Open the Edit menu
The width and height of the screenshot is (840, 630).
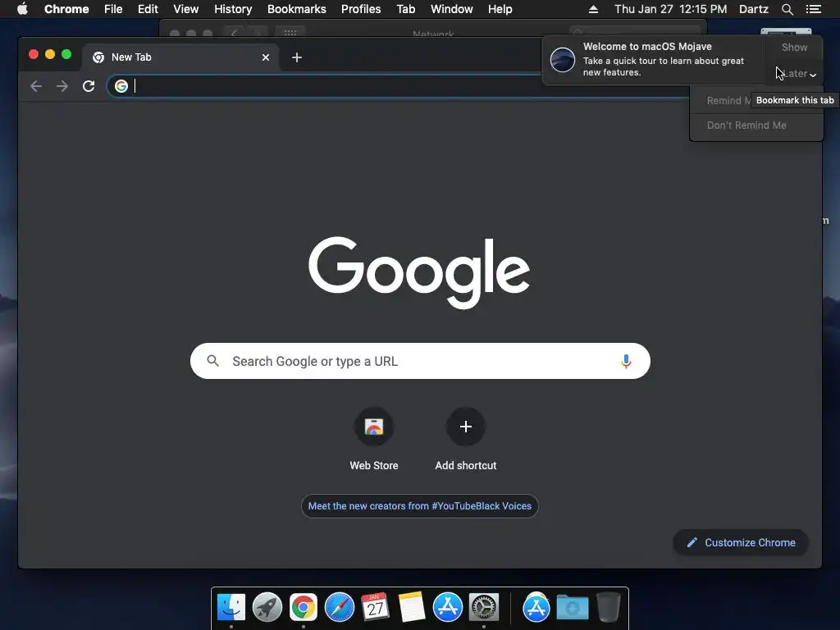point(148,9)
